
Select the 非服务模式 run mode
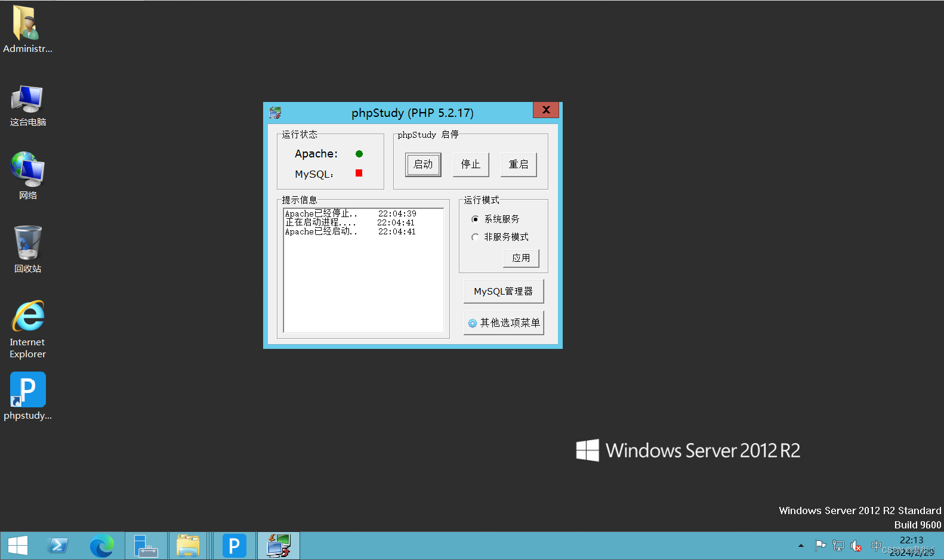click(500, 237)
